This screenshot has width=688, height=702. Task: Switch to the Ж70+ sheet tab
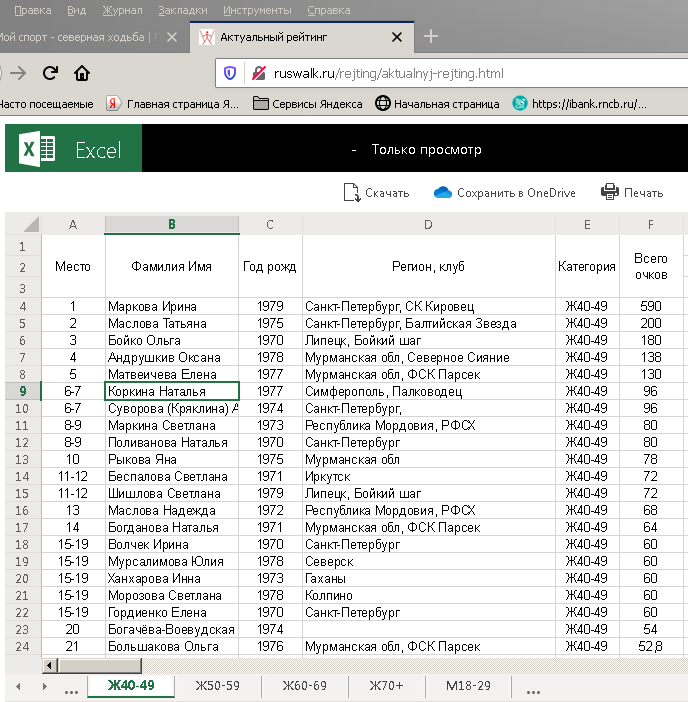pos(386,685)
